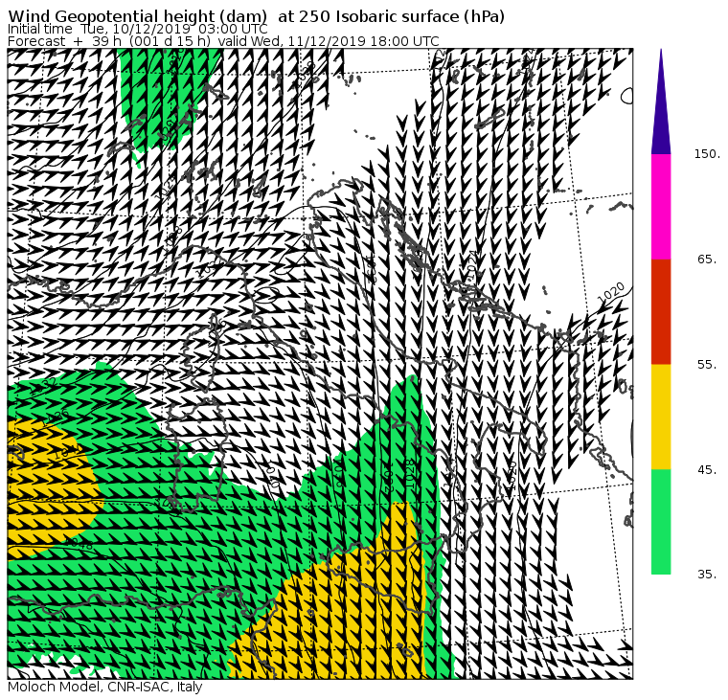The height and width of the screenshot is (700, 728).
Task: Click the red 55–65 colorbar segment
Action: (x=661, y=311)
